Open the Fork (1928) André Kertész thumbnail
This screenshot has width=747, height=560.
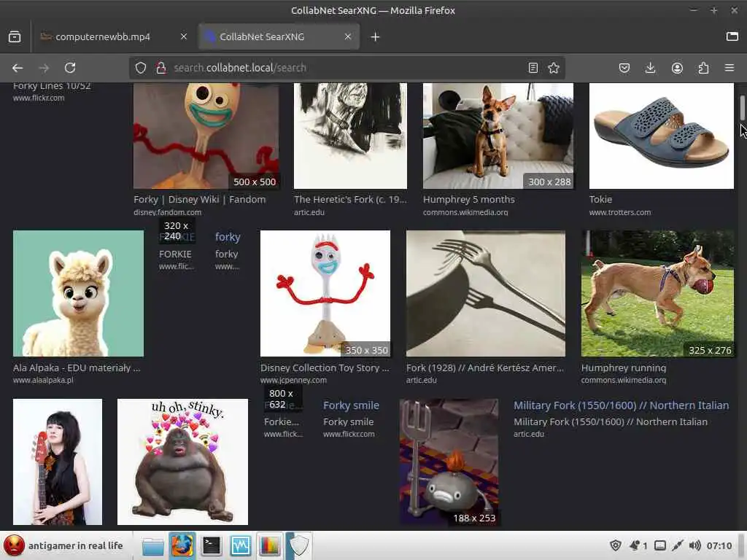coord(486,293)
